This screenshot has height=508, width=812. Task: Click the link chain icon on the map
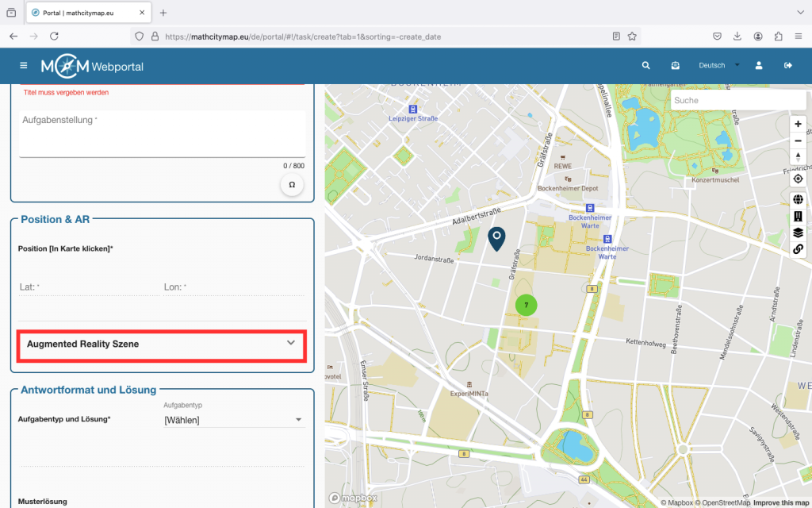[798, 249]
